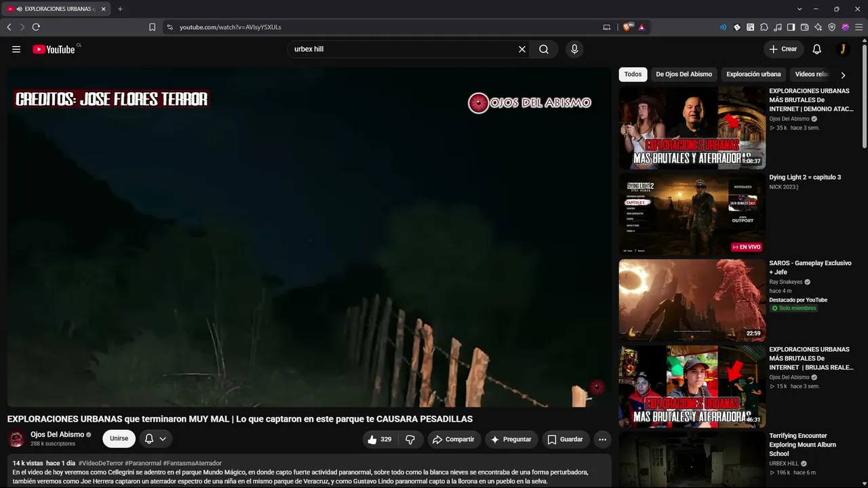Open the Brave Wallet icon
This screenshot has width=868, height=488.
[805, 27]
